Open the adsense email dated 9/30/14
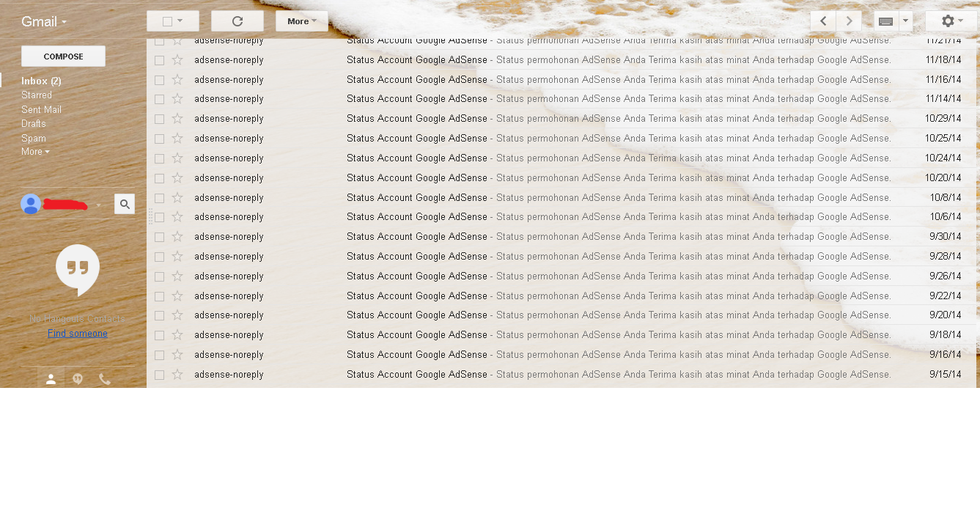 click(x=561, y=237)
